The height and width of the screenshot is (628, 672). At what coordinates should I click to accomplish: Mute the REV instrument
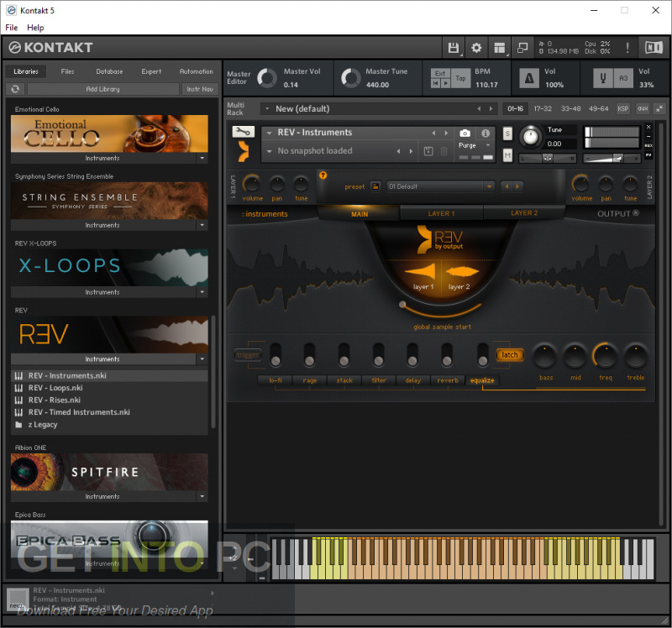tap(507, 155)
